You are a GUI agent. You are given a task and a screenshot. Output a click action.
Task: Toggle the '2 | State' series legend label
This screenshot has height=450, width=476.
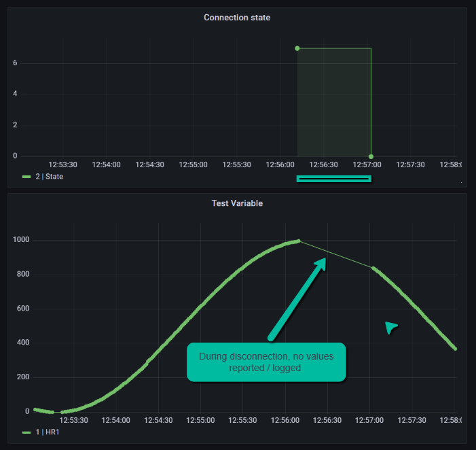pos(49,176)
